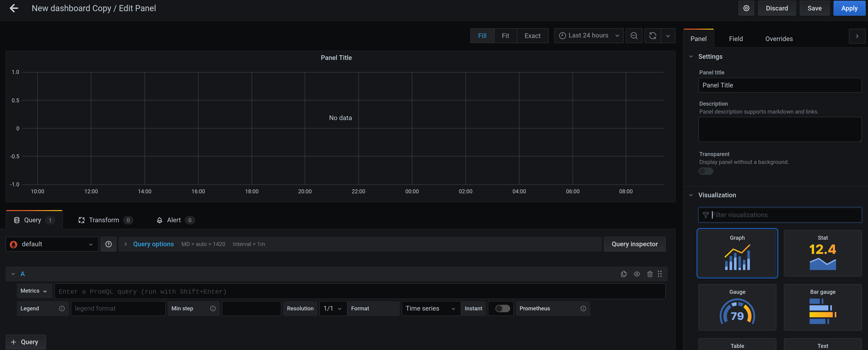The height and width of the screenshot is (350, 868).
Task: Switch to the Overrides tab
Action: tap(779, 39)
